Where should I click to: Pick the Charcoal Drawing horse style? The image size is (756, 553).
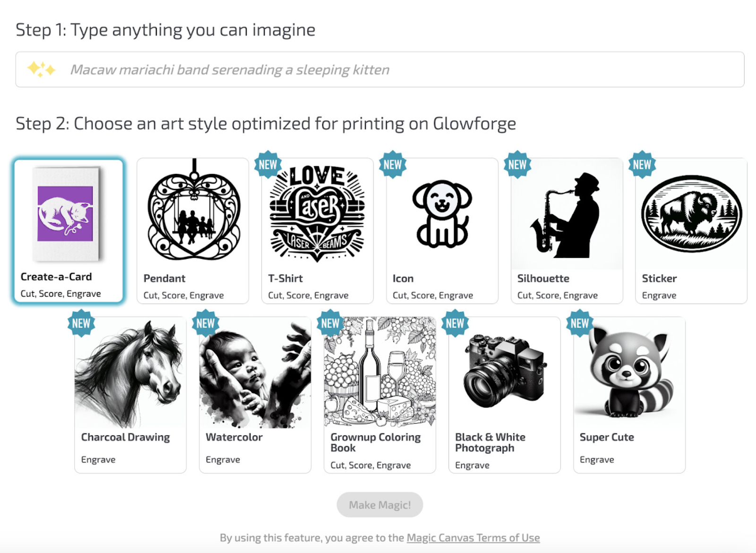[130, 373]
